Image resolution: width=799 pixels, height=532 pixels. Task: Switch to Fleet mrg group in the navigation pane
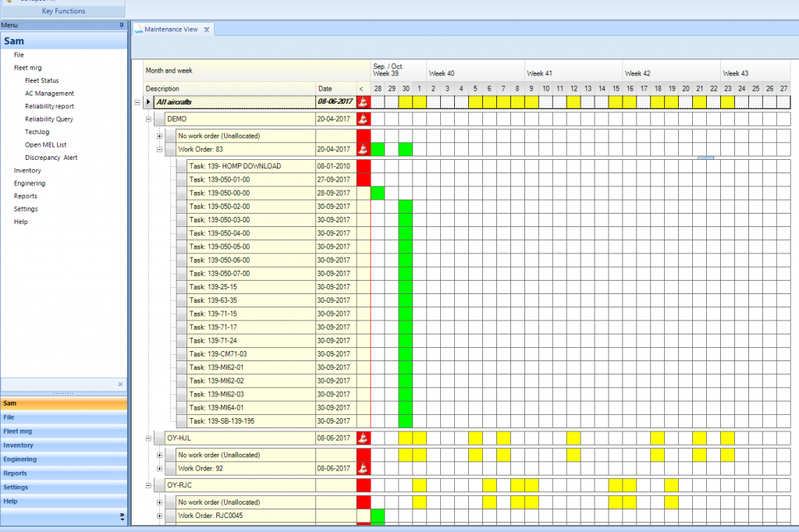tap(64, 431)
